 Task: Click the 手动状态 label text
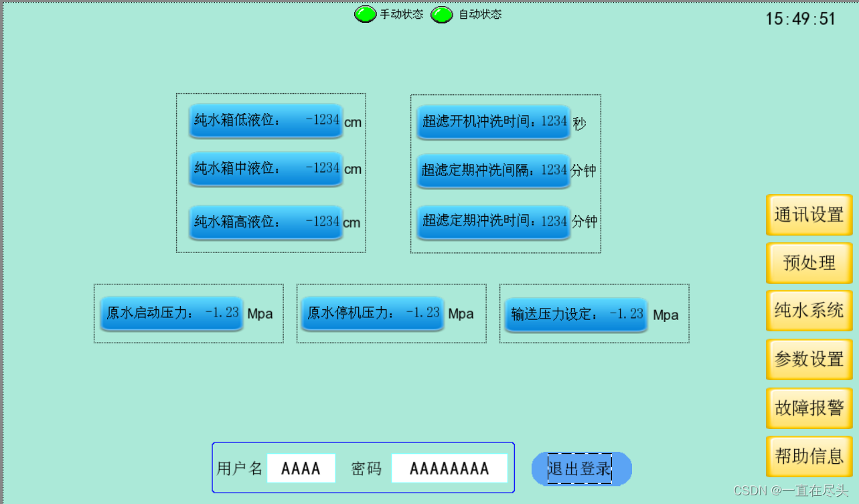[x=402, y=15]
